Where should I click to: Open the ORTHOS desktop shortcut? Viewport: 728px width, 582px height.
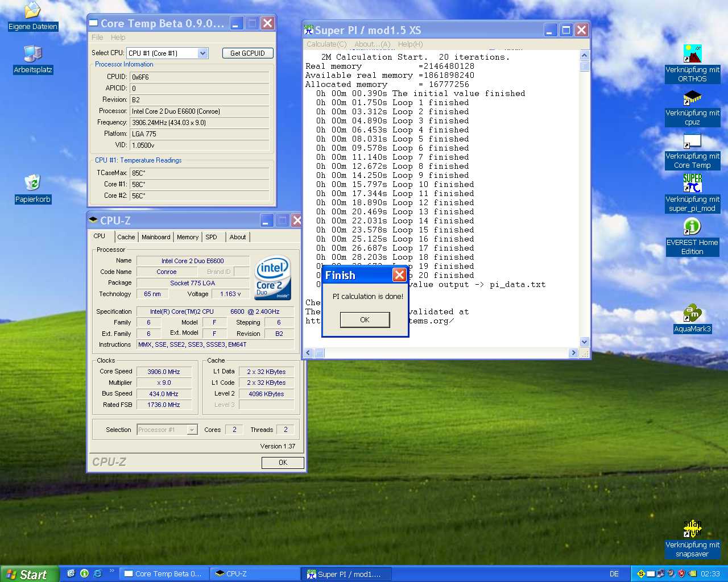692,55
